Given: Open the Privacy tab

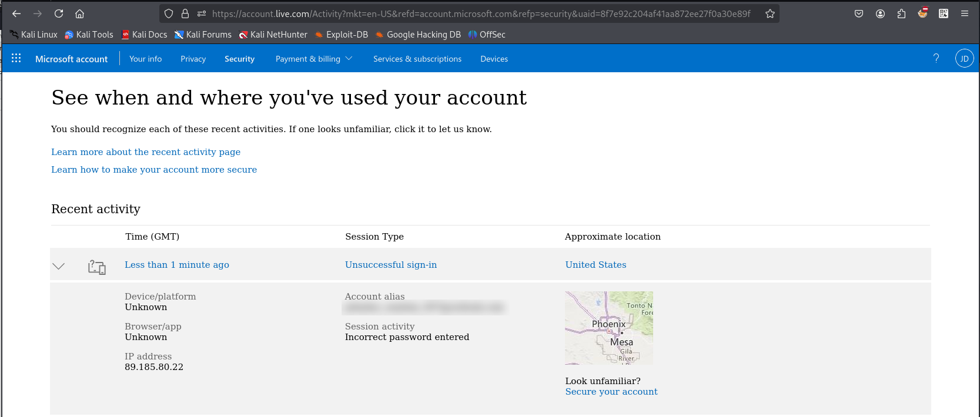Looking at the screenshot, I should click(193, 59).
